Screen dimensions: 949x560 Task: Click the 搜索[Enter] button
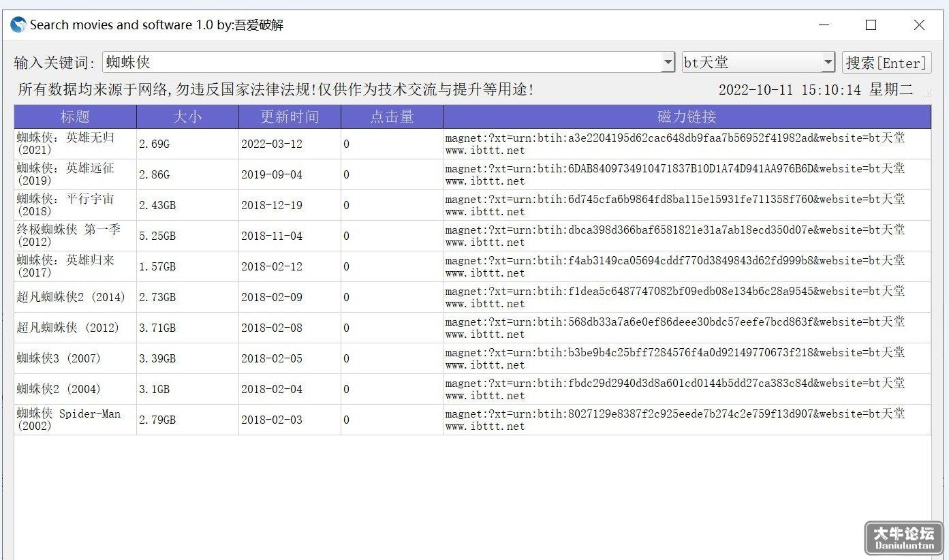pyautogui.click(x=886, y=63)
